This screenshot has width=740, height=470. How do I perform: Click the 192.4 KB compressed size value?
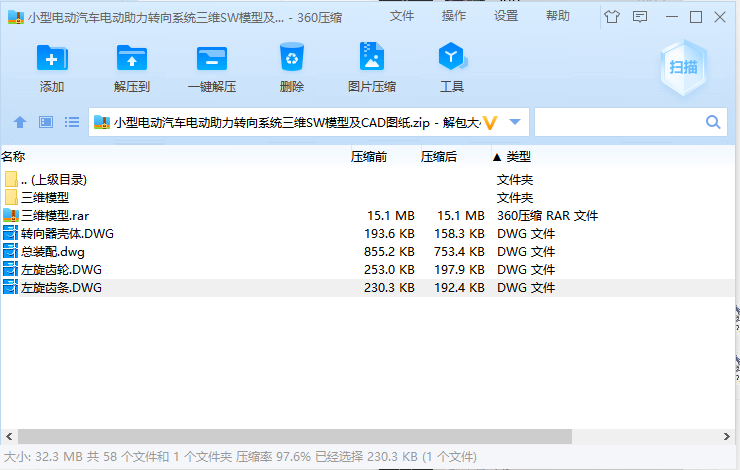[x=459, y=287]
